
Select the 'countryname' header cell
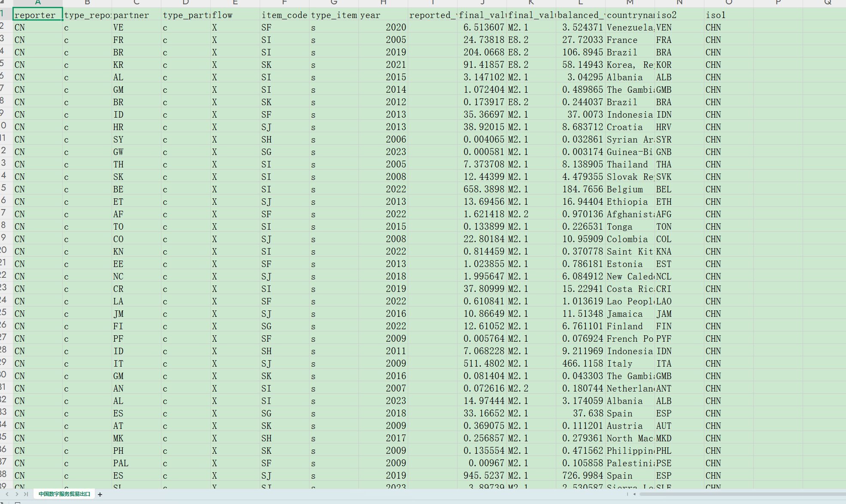(630, 15)
